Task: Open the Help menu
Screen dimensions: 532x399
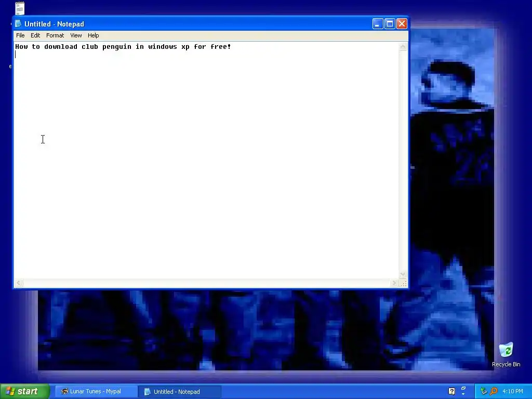Action: tap(94, 35)
